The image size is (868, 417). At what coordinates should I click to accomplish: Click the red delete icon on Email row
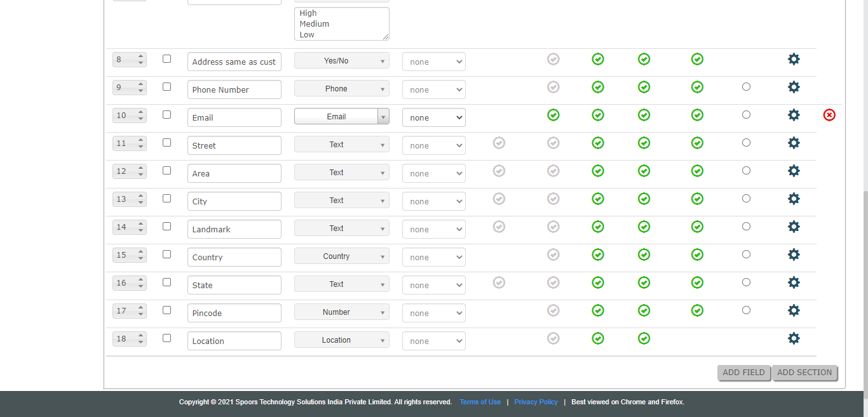coord(829,115)
